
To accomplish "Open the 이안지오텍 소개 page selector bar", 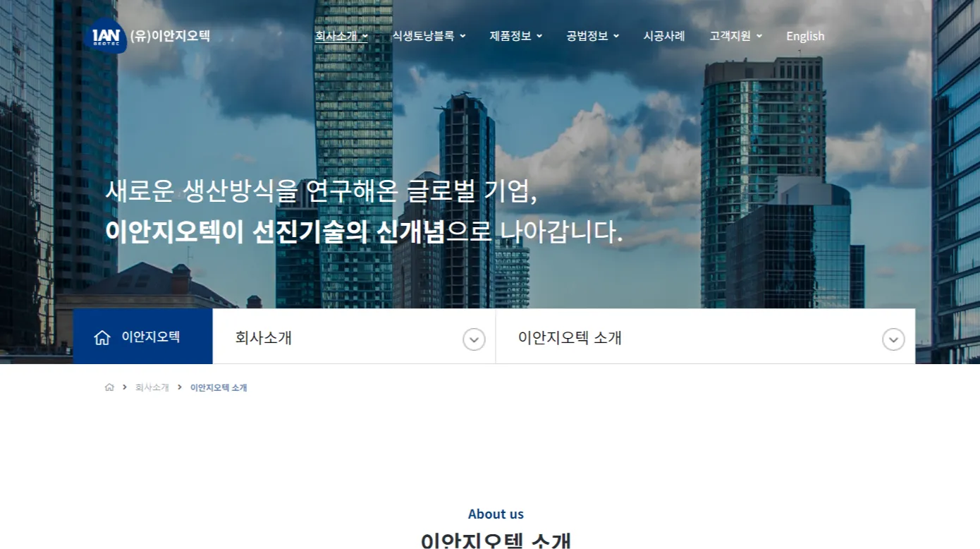I will 706,337.
